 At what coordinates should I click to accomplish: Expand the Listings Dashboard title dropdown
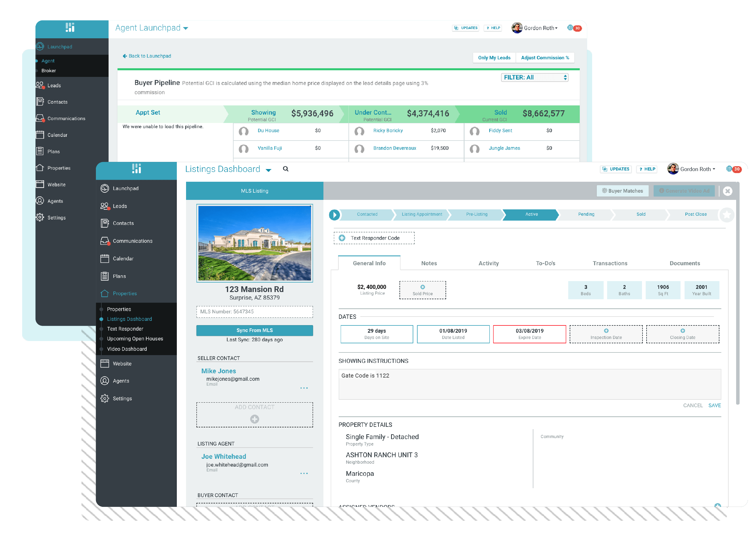pyautogui.click(x=269, y=170)
